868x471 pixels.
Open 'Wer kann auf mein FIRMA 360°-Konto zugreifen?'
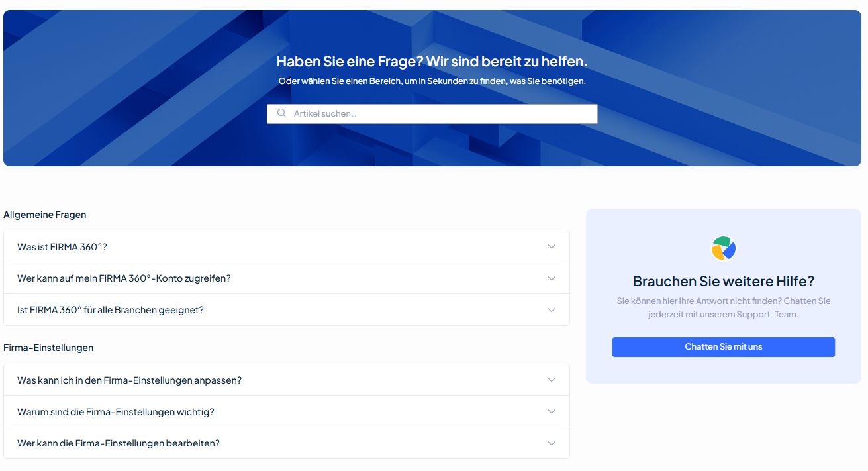pyautogui.click(x=124, y=278)
